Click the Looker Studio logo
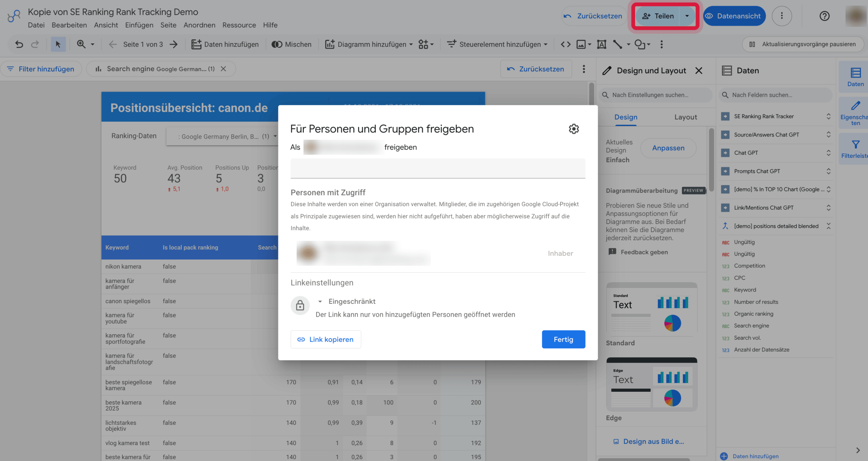868x461 pixels. (14, 16)
